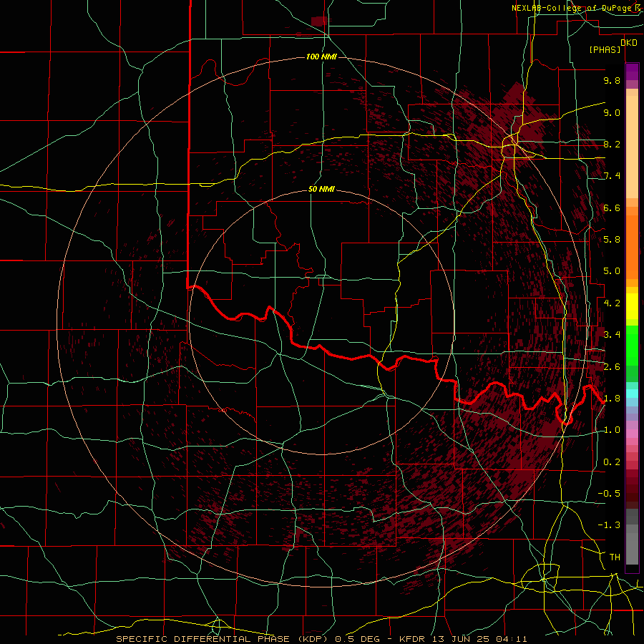The width and height of the screenshot is (644, 644).
Task: Click the 1.8 value on the color scale
Action: tap(612, 399)
